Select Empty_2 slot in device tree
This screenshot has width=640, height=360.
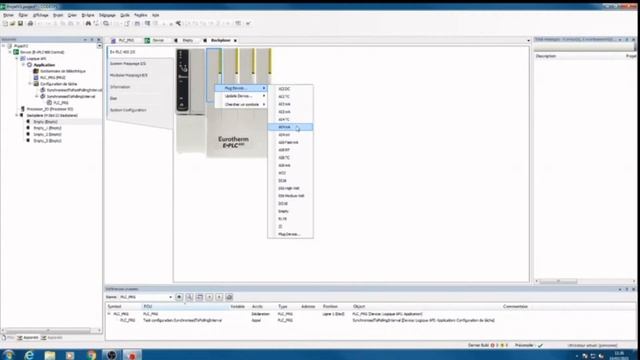pyautogui.click(x=47, y=134)
